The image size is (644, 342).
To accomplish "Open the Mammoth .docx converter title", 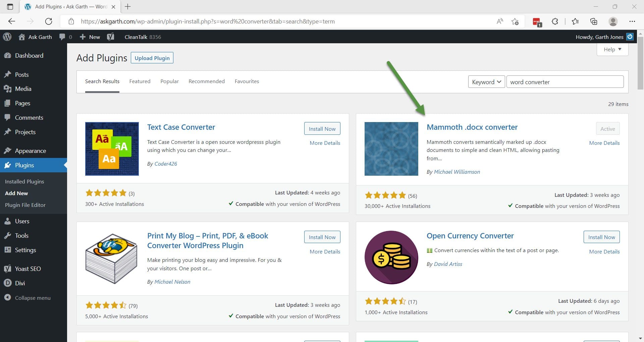I will click(x=472, y=127).
